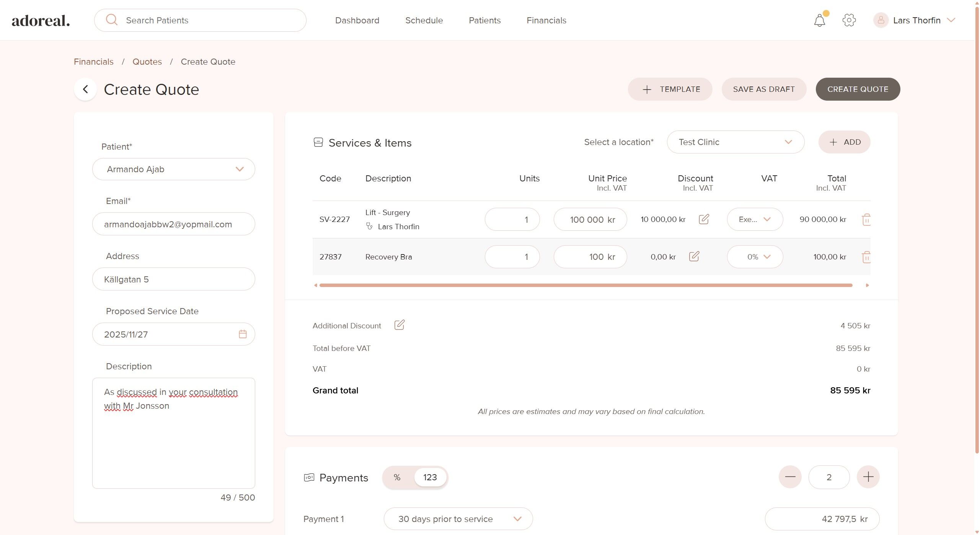The width and height of the screenshot is (980, 535).
Task: Expand the Patient dropdown
Action: pyautogui.click(x=239, y=169)
